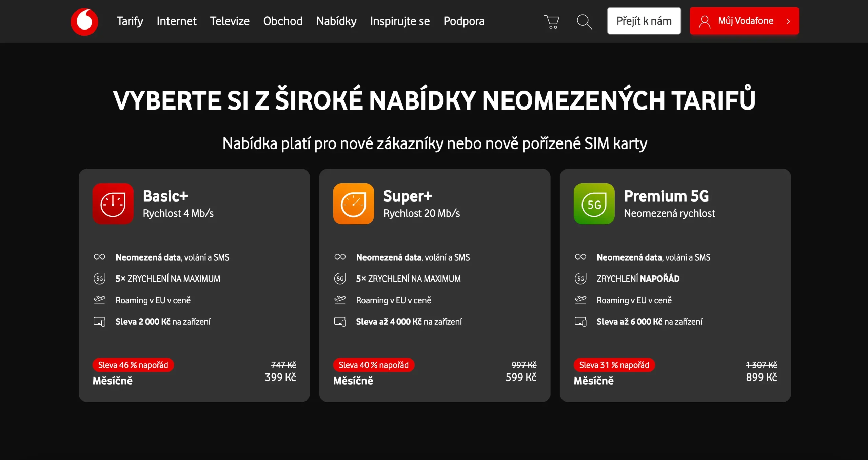Click user profile icon in Můj Vodafone
Screen dimensions: 868x460
click(x=705, y=22)
